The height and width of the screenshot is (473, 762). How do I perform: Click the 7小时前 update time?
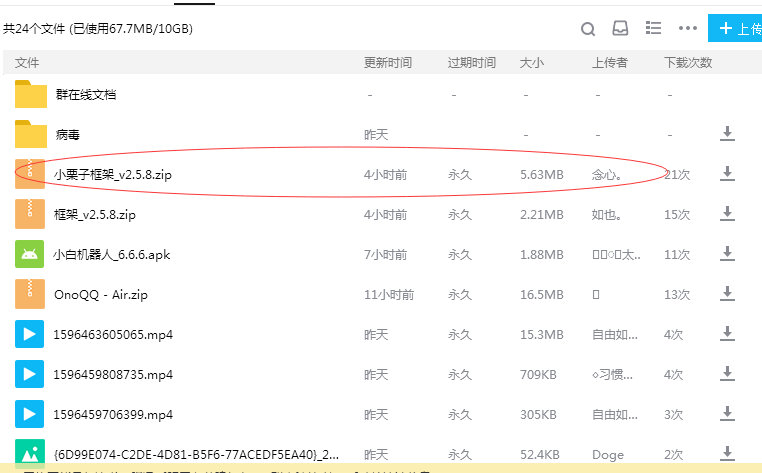pyautogui.click(x=385, y=255)
